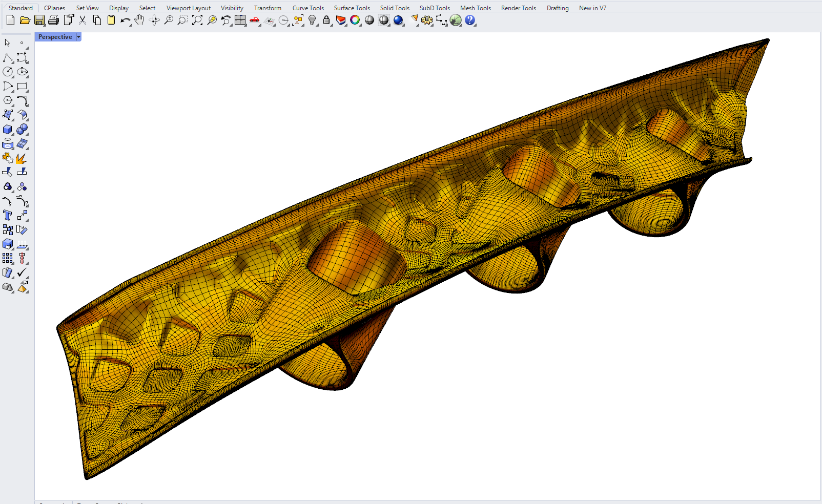The image size is (822, 504).
Task: Lock objects with the padlock icon
Action: [x=326, y=20]
